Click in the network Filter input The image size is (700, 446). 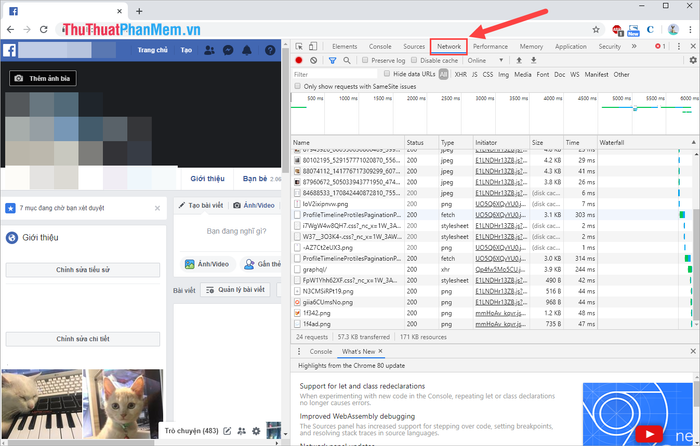coord(335,74)
